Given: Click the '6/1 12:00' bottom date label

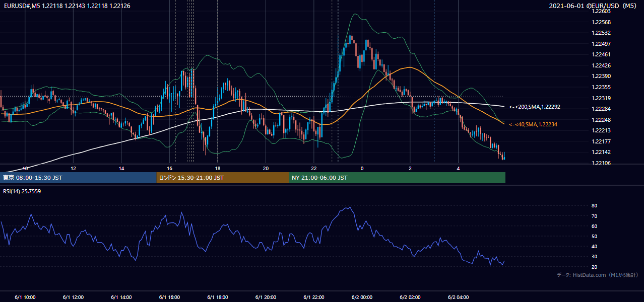Looking at the screenshot, I should pos(73,297).
